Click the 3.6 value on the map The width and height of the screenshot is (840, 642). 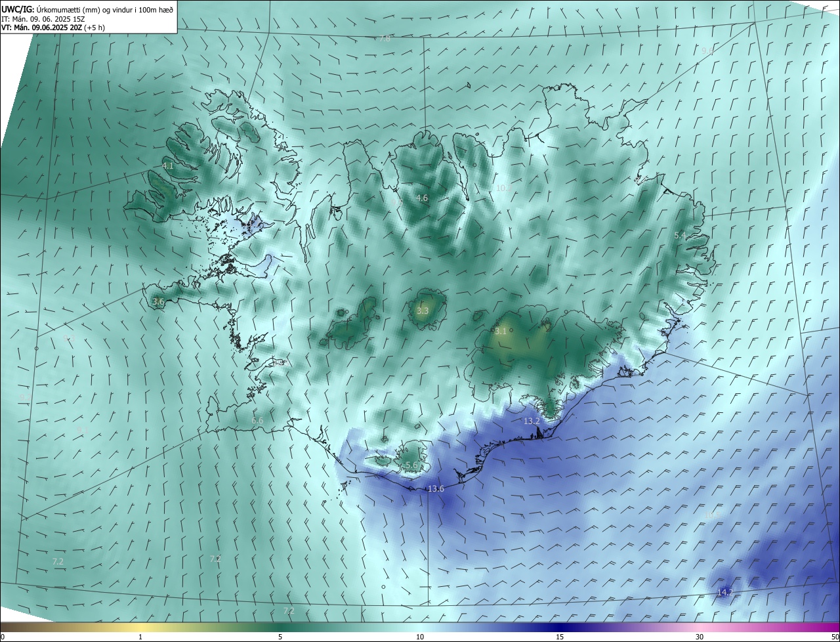pos(158,301)
